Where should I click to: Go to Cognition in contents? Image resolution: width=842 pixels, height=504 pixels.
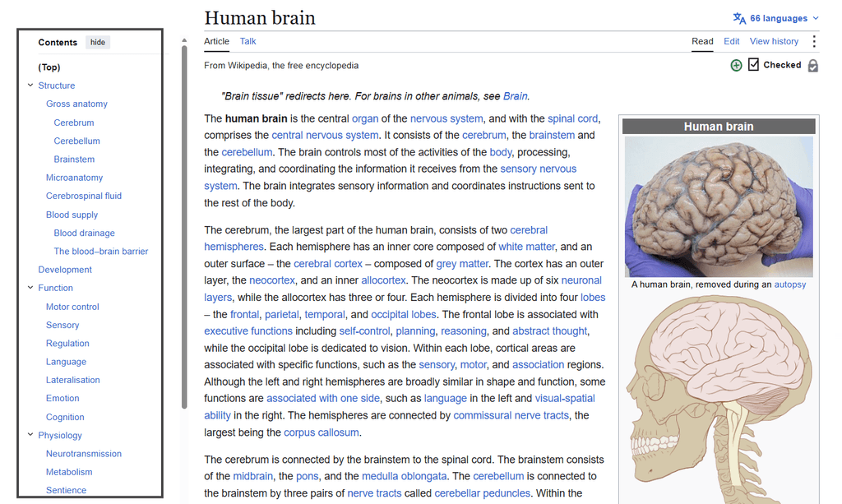65,417
